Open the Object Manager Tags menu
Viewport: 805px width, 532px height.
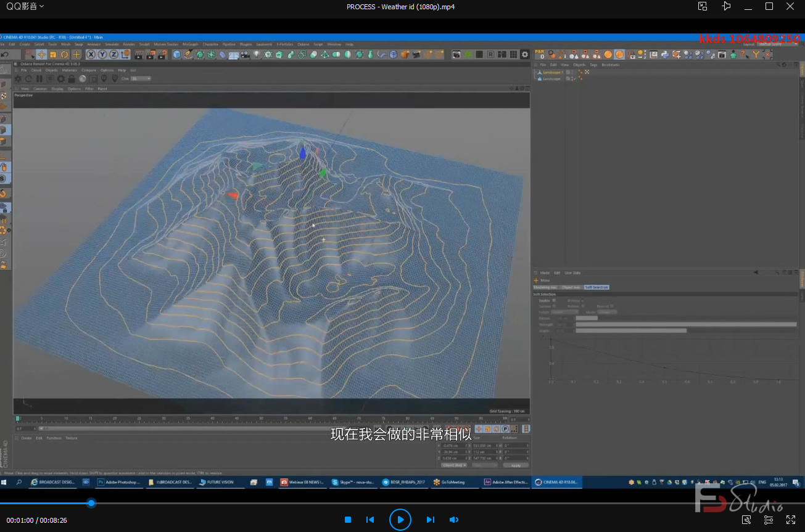pyautogui.click(x=593, y=65)
